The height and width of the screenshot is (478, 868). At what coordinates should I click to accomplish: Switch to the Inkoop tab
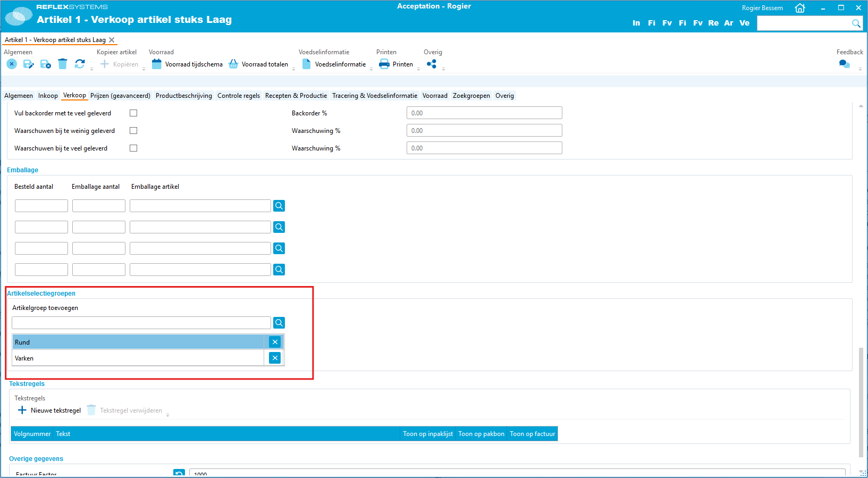tap(48, 96)
